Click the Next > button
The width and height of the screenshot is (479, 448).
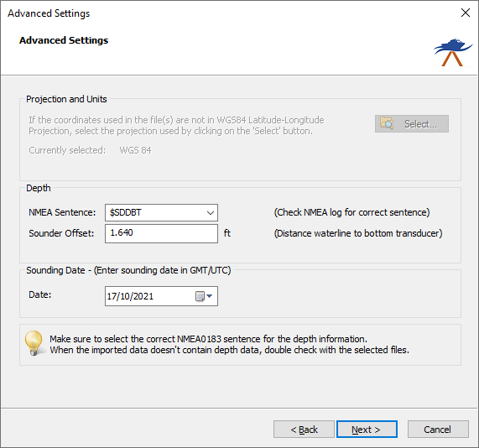pyautogui.click(x=367, y=430)
